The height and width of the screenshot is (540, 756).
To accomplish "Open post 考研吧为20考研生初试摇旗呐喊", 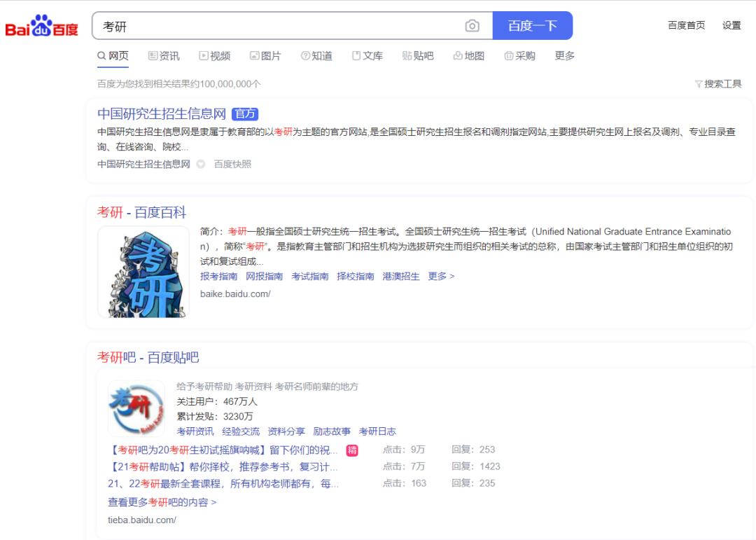I will tap(223, 450).
